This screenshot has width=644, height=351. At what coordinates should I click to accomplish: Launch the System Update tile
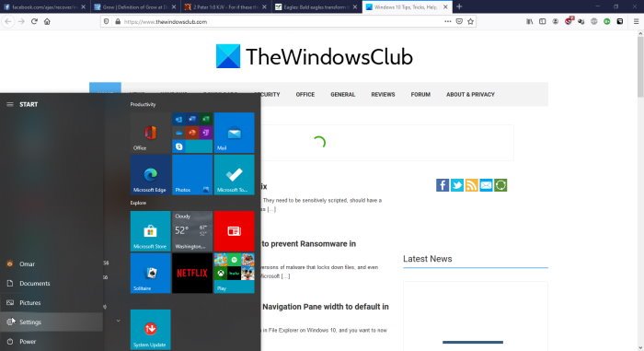(150, 329)
